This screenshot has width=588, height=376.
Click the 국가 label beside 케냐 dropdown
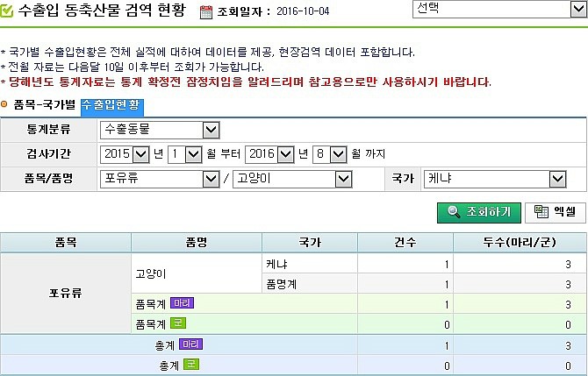(403, 179)
